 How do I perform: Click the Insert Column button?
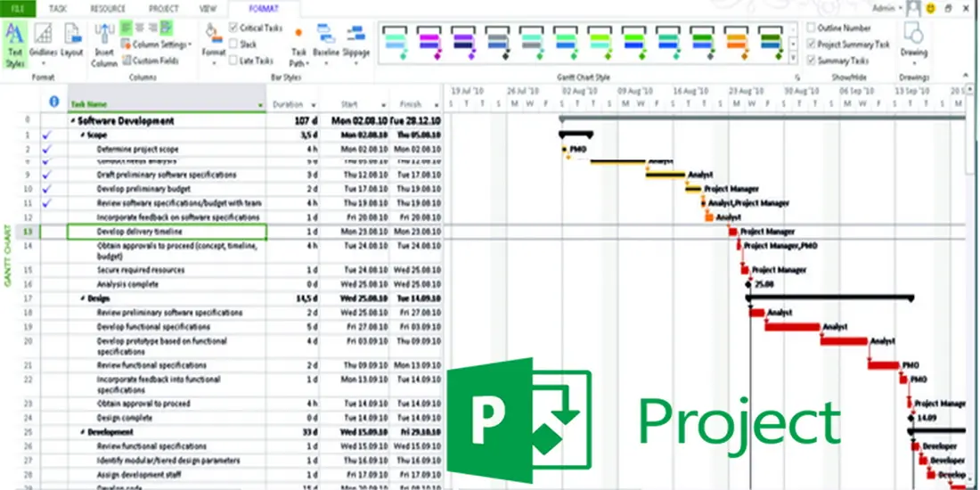(103, 45)
